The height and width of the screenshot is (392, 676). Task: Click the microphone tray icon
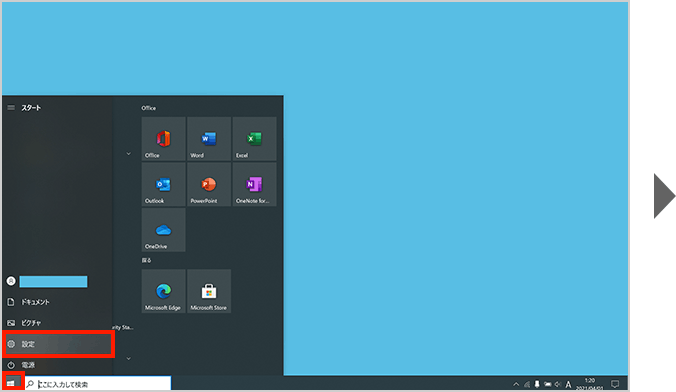point(537,384)
